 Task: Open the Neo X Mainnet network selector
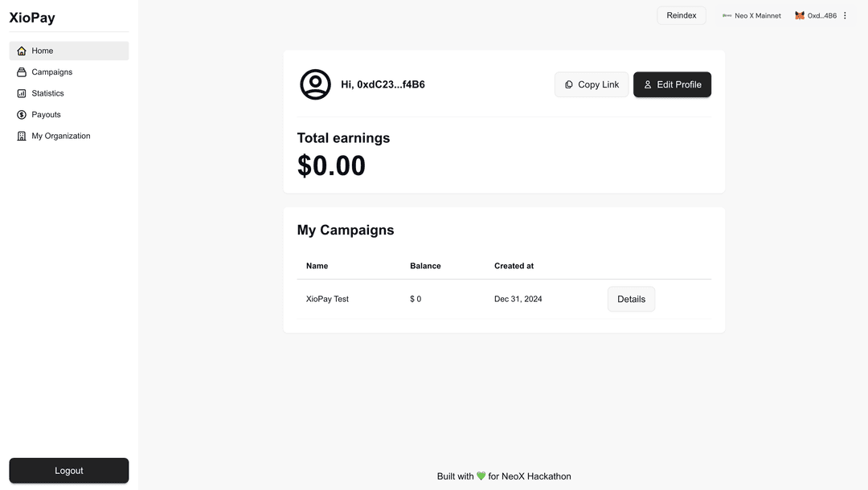[751, 15]
